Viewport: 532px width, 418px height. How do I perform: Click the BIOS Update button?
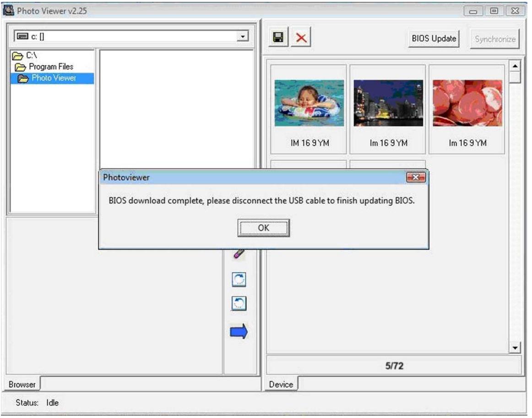click(434, 38)
